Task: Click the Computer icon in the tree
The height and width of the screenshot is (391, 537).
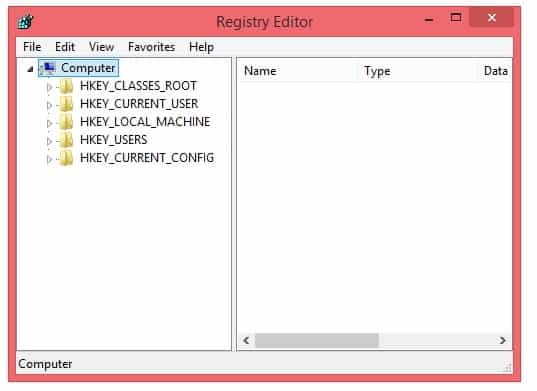Action: tap(48, 68)
